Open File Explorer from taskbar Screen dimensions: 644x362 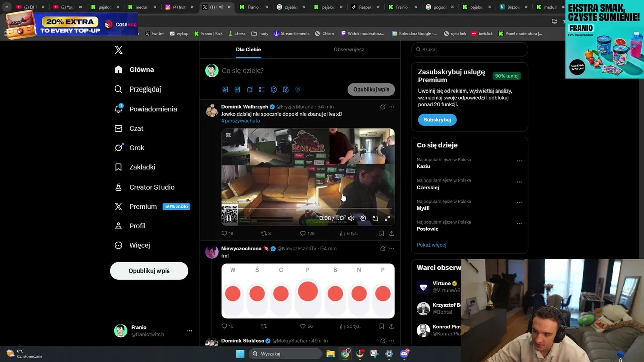point(330,354)
